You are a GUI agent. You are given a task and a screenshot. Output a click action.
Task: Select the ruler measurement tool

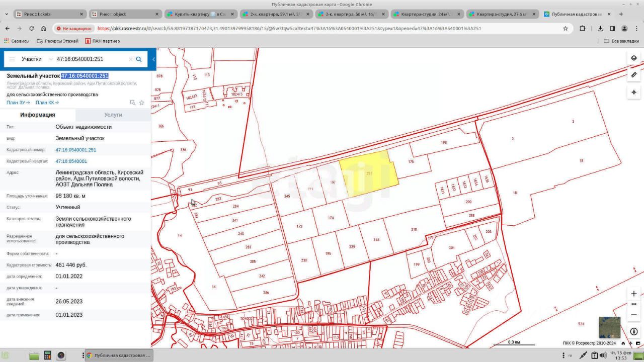(x=633, y=75)
